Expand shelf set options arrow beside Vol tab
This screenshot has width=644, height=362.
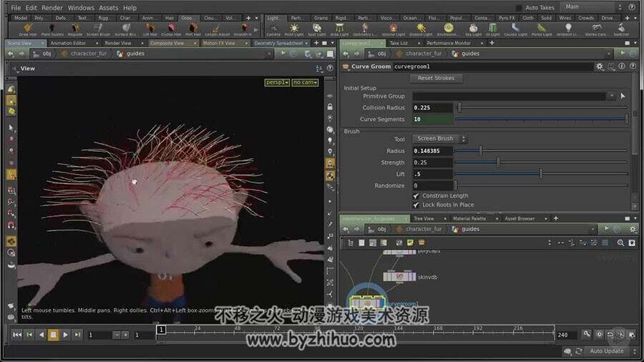[257, 18]
